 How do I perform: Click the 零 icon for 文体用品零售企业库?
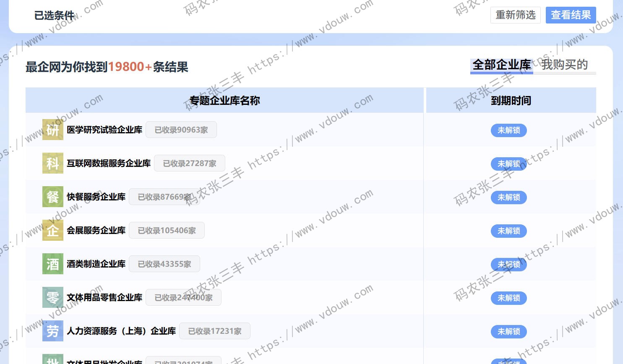point(52,298)
